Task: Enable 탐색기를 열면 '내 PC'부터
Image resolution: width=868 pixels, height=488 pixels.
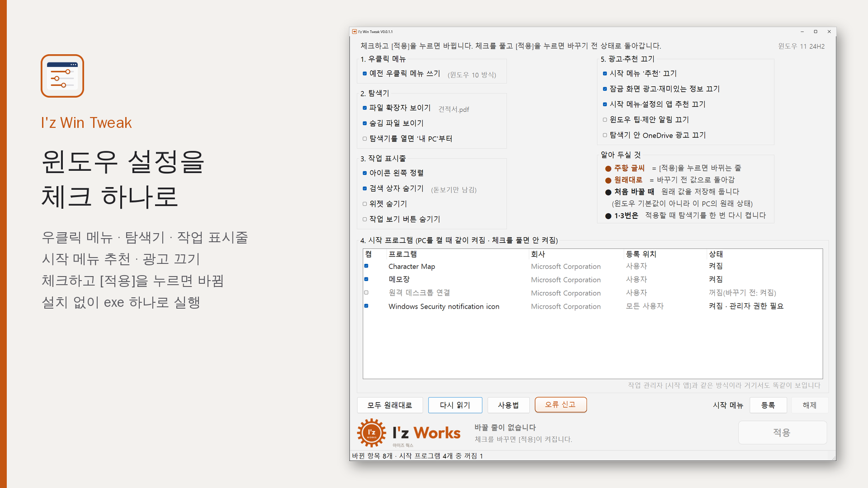Action: point(365,139)
